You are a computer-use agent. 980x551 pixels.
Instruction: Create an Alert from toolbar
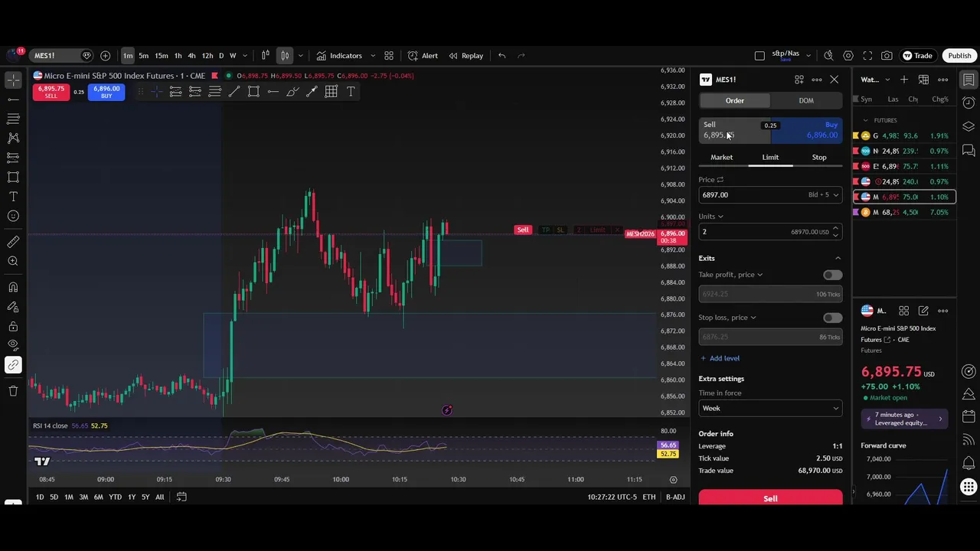coord(423,56)
